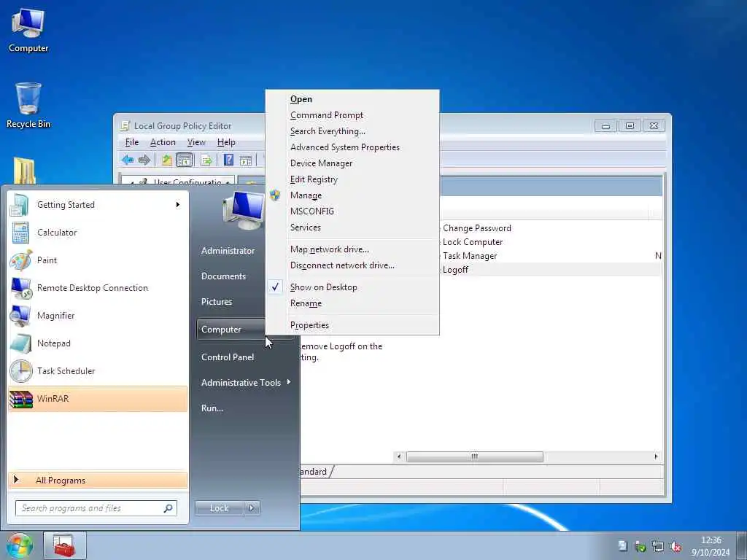
Task: Click the Computer desktop icon
Action: click(28, 29)
